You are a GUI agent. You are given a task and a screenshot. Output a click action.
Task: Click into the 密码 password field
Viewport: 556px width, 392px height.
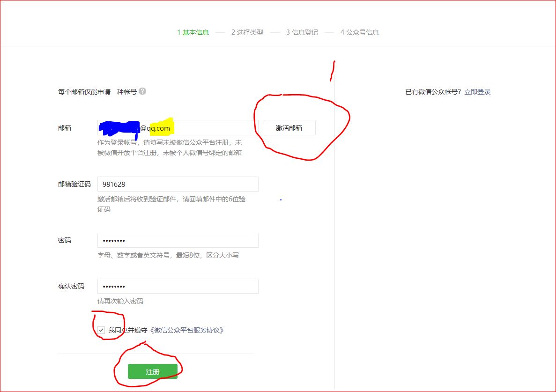(x=178, y=240)
